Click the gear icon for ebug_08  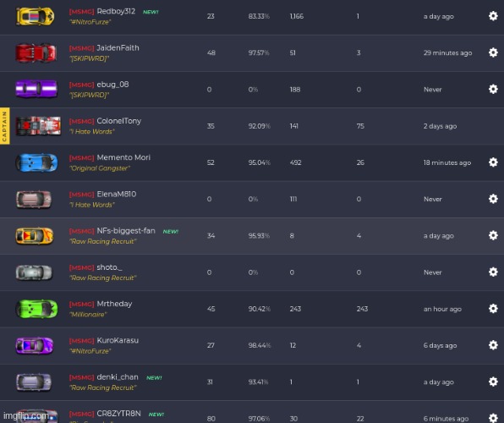[493, 89]
